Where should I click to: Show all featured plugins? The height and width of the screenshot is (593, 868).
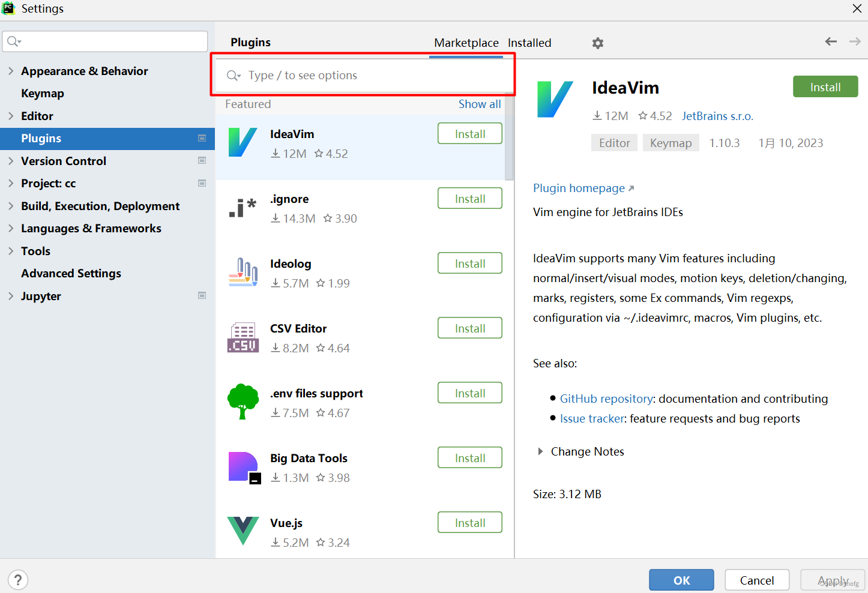pos(480,104)
